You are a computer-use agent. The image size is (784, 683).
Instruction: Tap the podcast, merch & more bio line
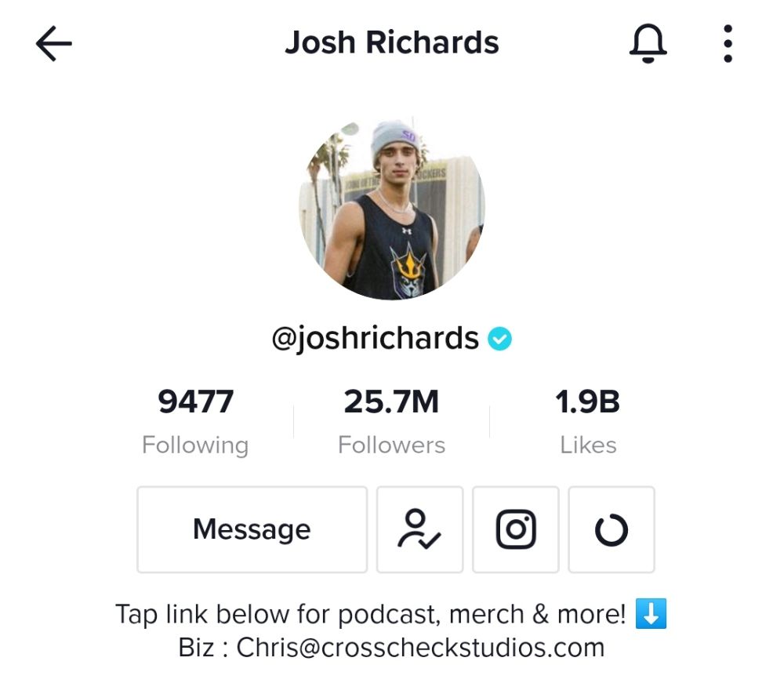391,614
